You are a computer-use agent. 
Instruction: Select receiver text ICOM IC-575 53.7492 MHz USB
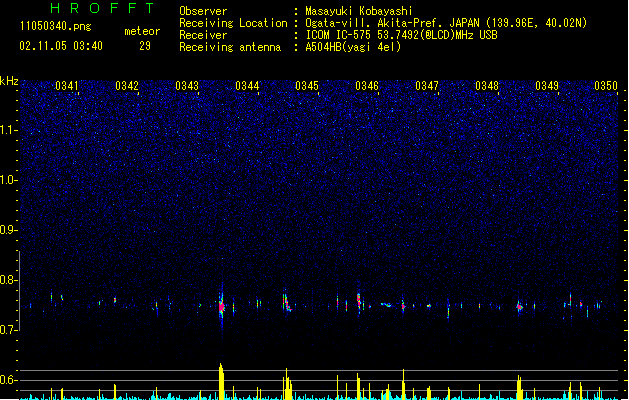[402, 35]
